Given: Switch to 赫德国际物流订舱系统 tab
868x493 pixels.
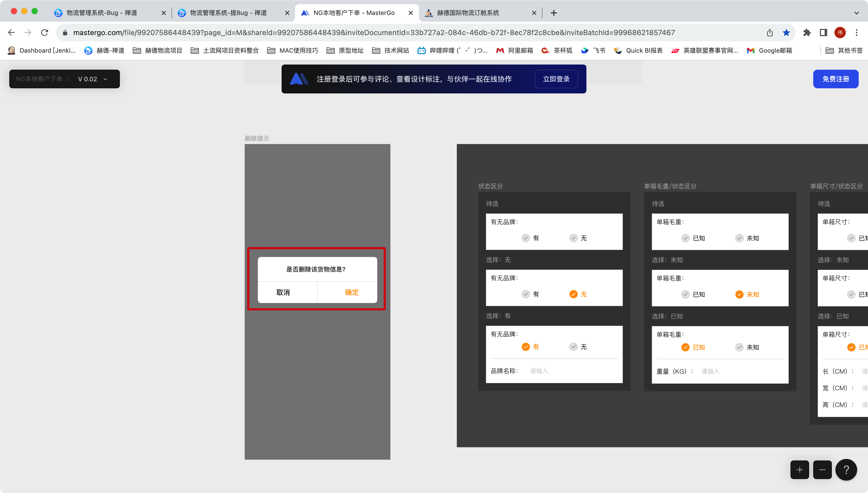Looking at the screenshot, I should click(468, 13).
